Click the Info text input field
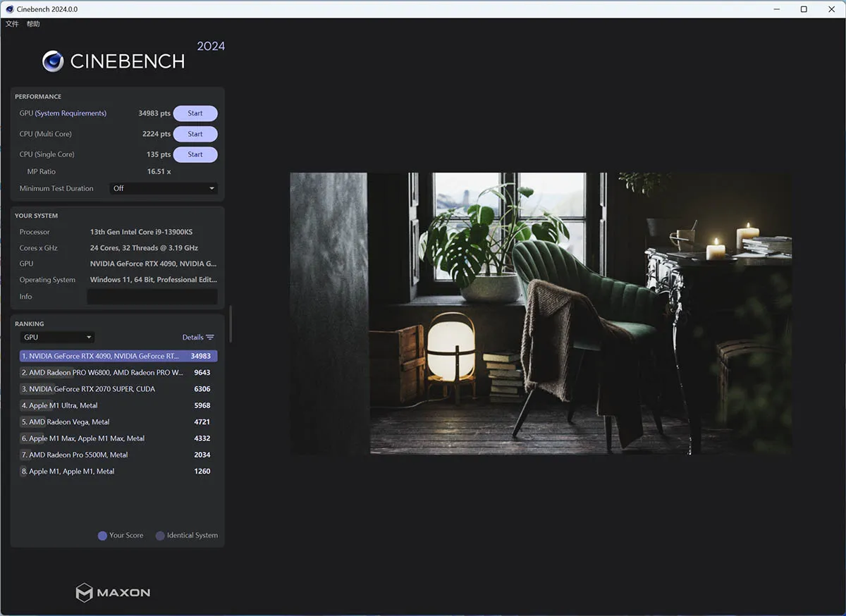846x616 pixels. 152,297
